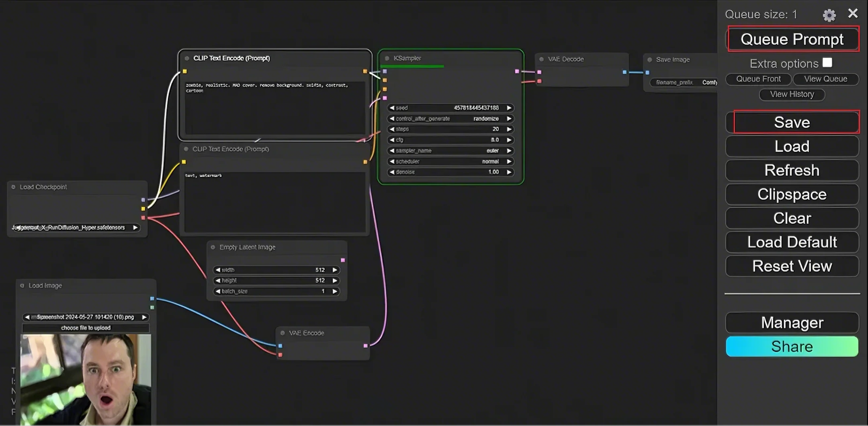This screenshot has height=426, width=868.
Task: Click the filename_prefix field in Save Image
Action: [x=684, y=83]
